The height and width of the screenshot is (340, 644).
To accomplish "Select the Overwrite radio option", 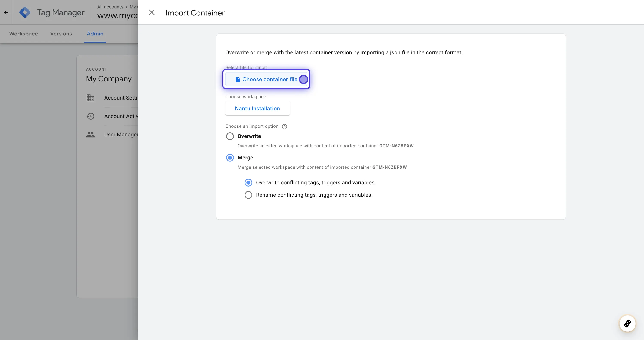I will 230,136.
